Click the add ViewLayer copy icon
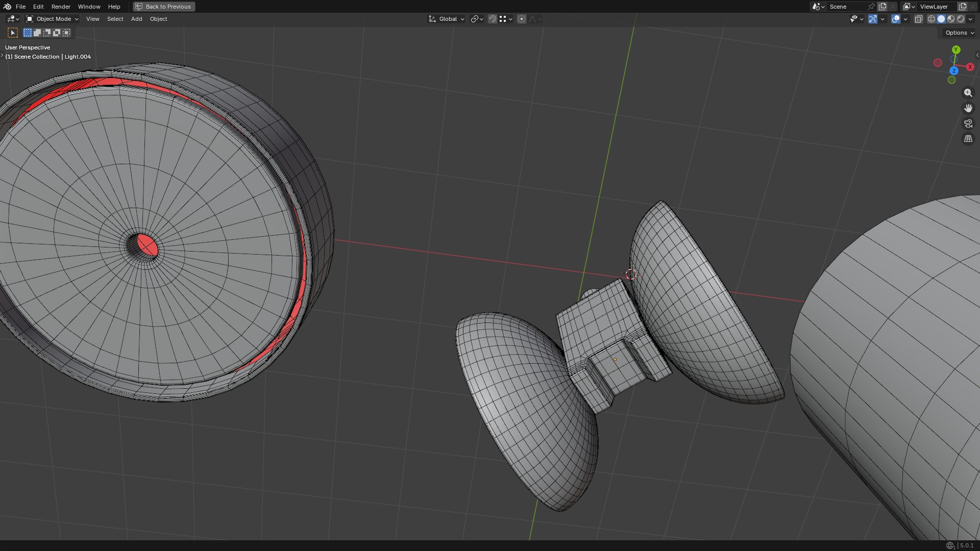Viewport: 980px width, 551px height. [x=963, y=7]
